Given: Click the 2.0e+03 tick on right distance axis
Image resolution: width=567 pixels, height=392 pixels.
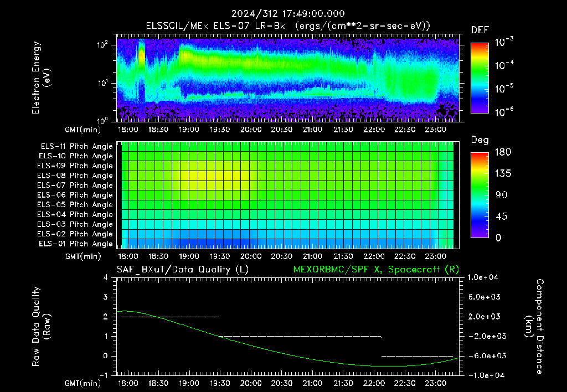Looking at the screenshot, I should click(484, 317).
